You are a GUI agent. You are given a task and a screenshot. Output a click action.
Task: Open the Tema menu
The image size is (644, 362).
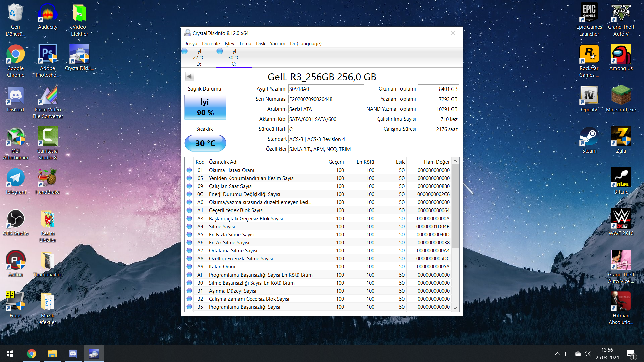point(245,44)
